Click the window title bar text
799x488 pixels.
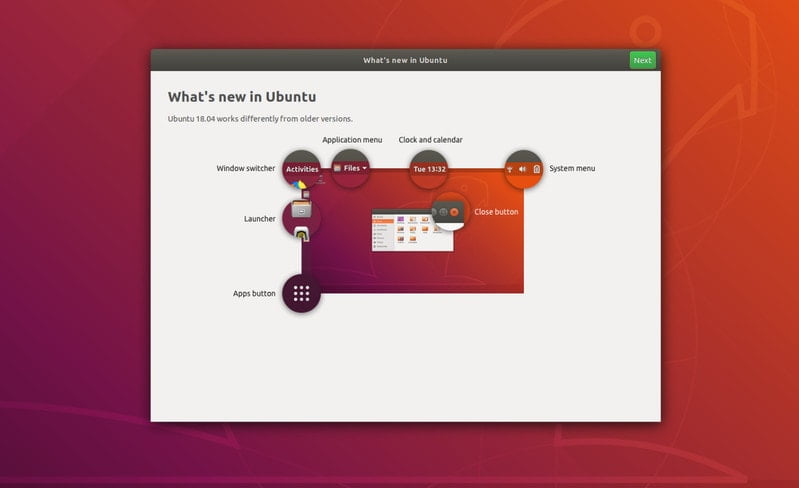405,60
